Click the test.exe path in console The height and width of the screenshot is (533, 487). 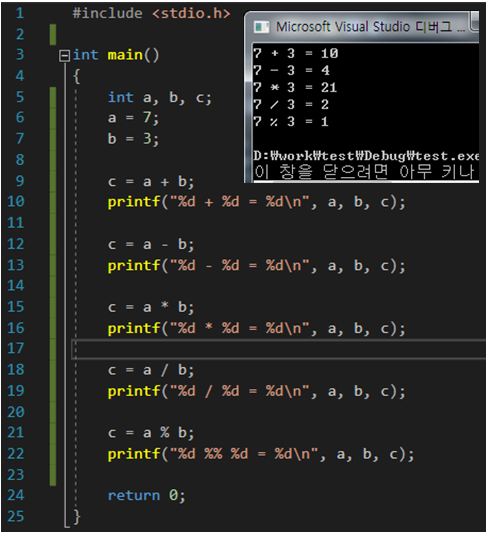point(366,156)
